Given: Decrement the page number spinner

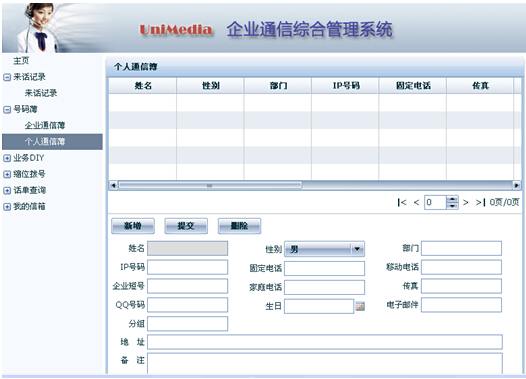Looking at the screenshot, I should point(452,206).
